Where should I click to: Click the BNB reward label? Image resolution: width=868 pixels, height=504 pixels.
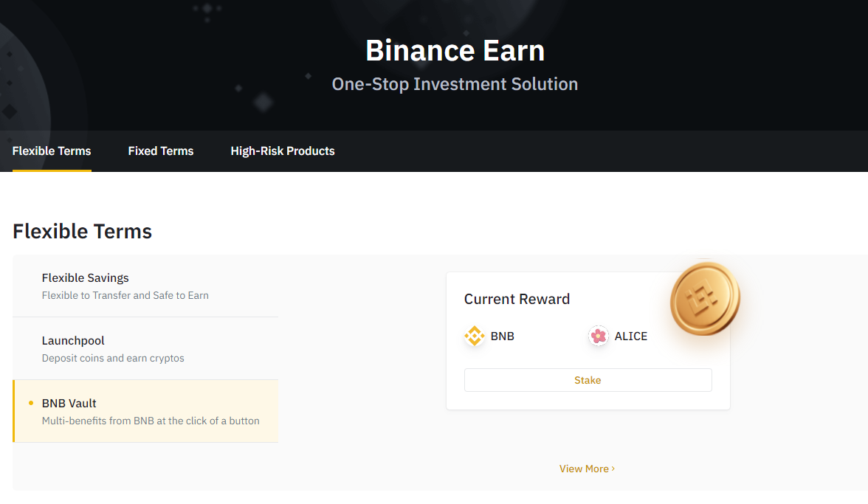point(502,336)
